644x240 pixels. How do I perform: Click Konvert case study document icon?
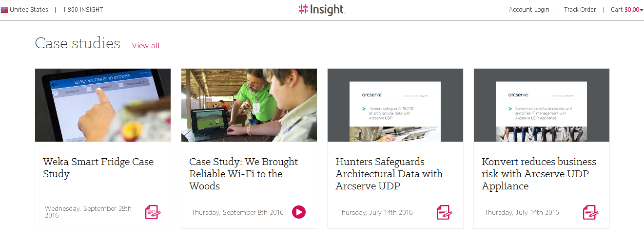pyautogui.click(x=590, y=212)
